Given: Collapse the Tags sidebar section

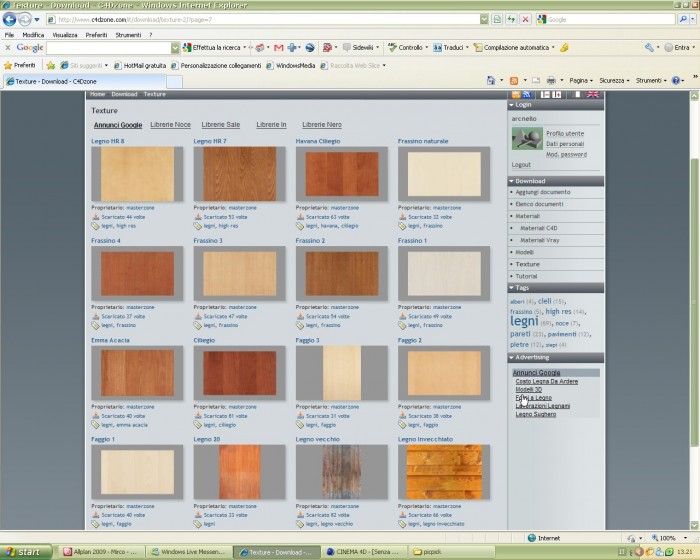Looking at the screenshot, I should [512, 288].
